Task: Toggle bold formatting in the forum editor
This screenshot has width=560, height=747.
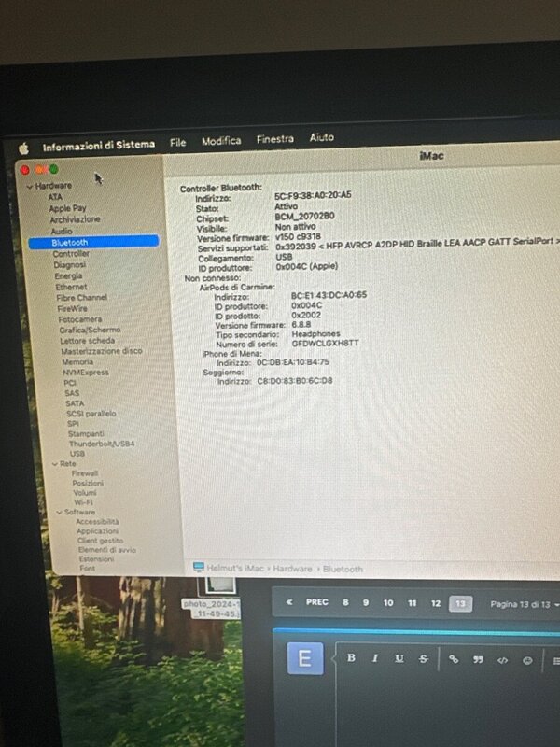Action: click(x=352, y=658)
